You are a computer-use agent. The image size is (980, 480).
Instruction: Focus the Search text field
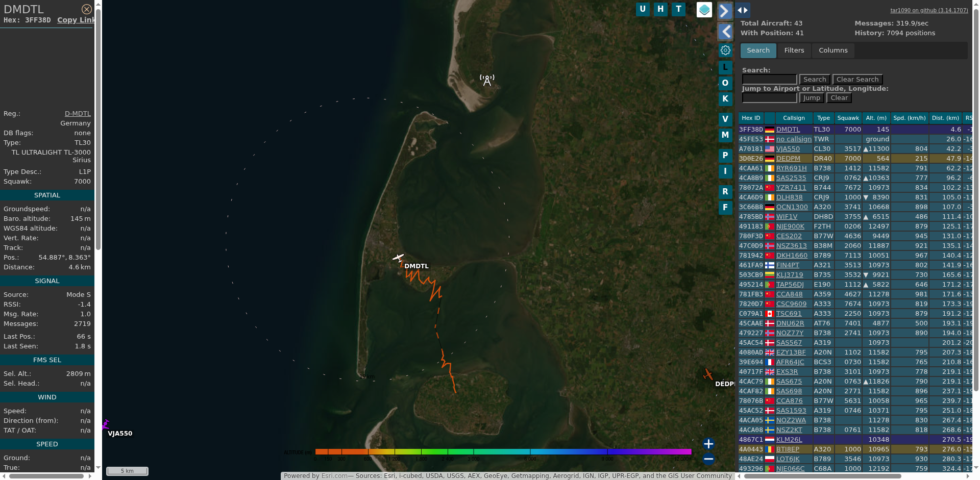[769, 80]
